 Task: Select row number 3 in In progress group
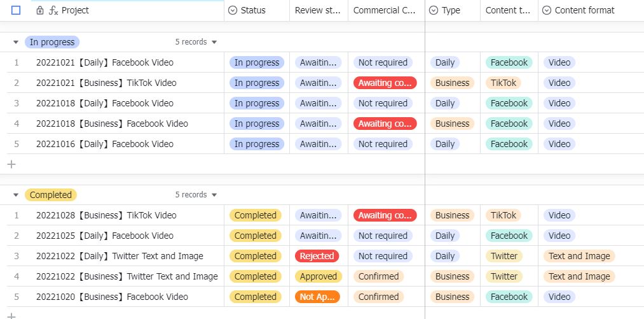click(x=17, y=103)
